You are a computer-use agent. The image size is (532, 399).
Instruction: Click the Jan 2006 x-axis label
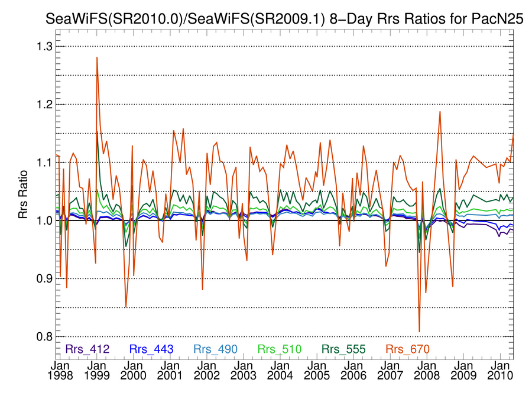(353, 371)
